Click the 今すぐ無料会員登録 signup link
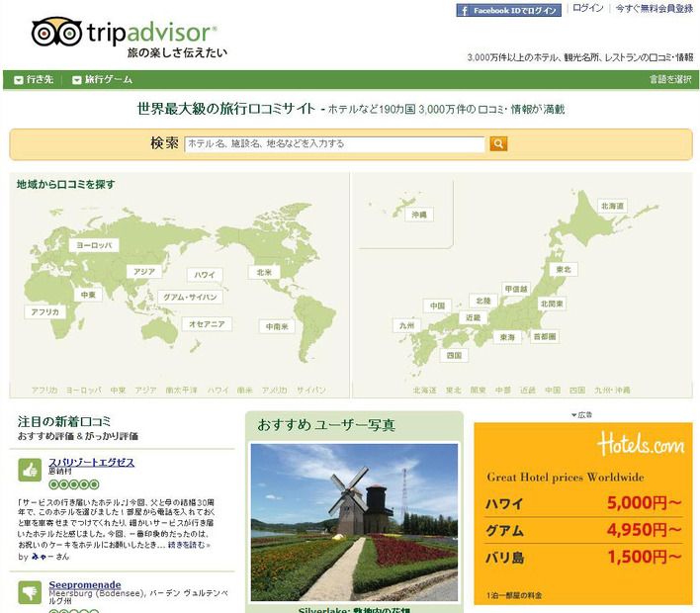The image size is (700, 613). (x=654, y=9)
